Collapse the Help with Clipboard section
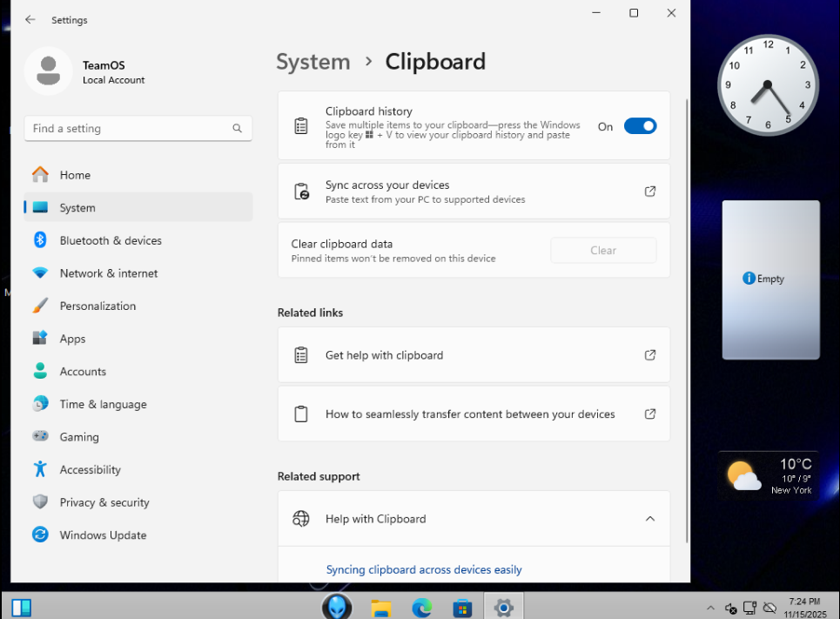The width and height of the screenshot is (840, 619). pos(649,519)
